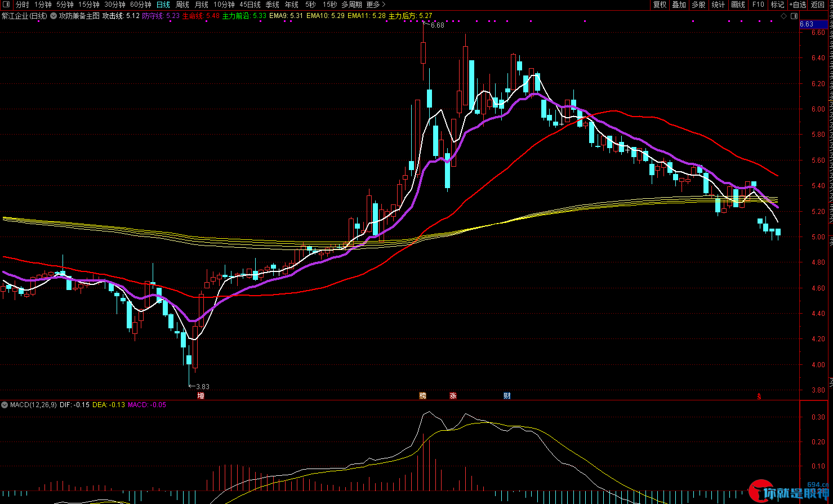The width and height of the screenshot is (833, 504).
Task: Select the 季线 quarterly period tab
Action: point(272,5)
